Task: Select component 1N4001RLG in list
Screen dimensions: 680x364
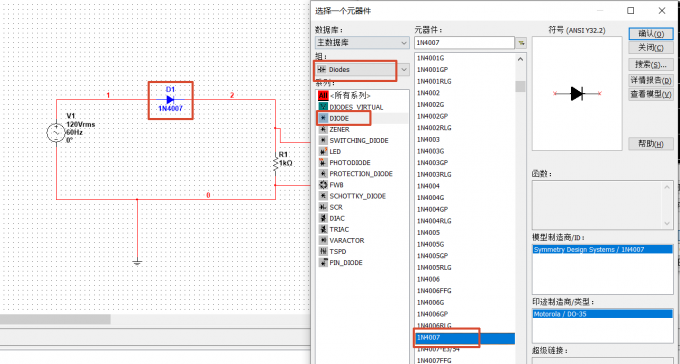Action: pyautogui.click(x=434, y=81)
